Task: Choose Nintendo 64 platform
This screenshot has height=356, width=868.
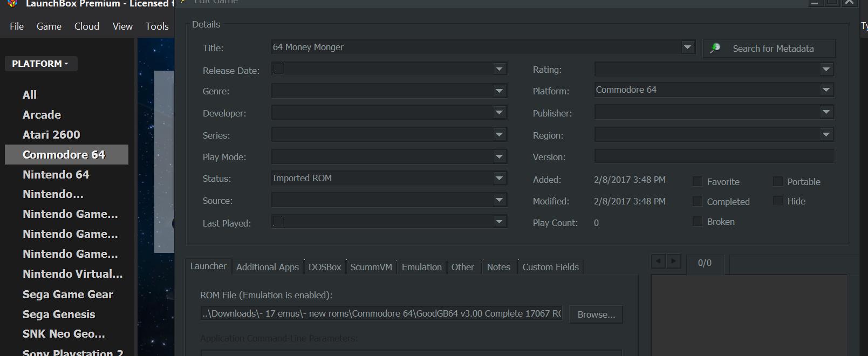Action: coord(56,175)
